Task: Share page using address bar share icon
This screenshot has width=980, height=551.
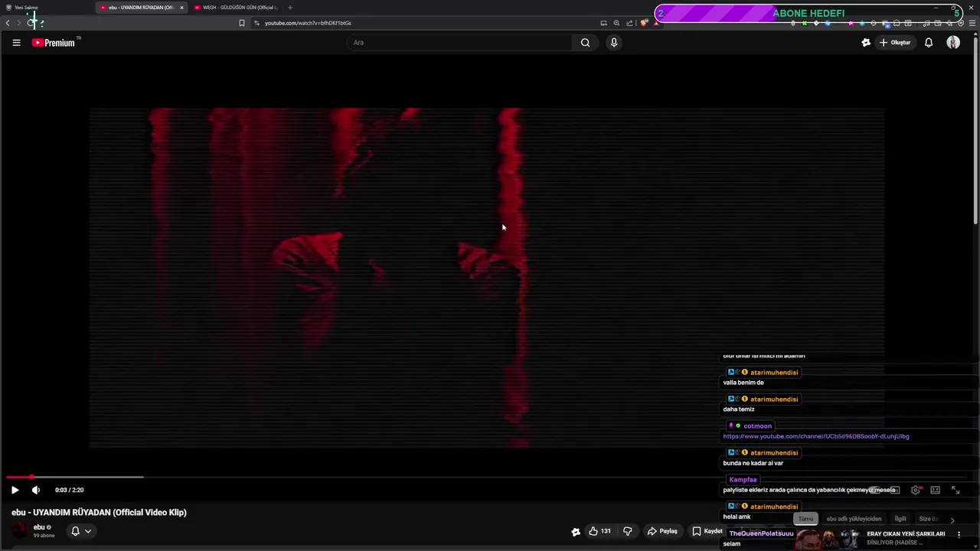Action: click(x=629, y=23)
